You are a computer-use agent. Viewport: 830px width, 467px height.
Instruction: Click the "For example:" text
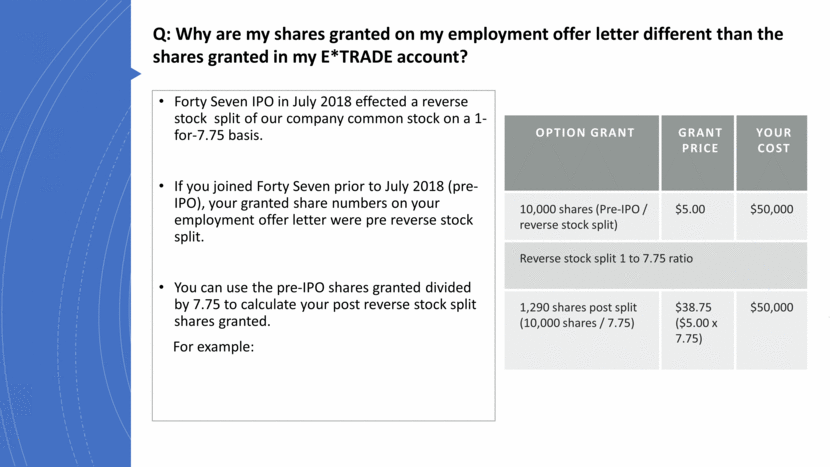click(x=214, y=347)
